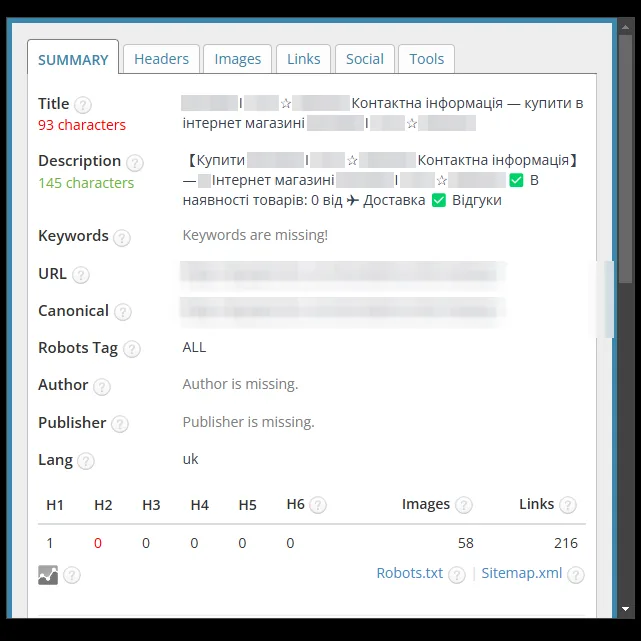Click the H3 column header
This screenshot has height=641, width=641.
(151, 505)
